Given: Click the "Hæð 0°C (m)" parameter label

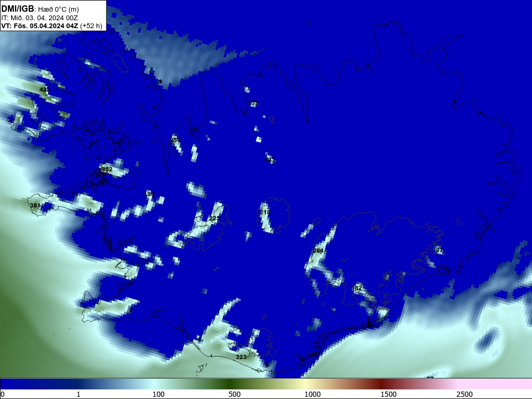Looking at the screenshot, I should [x=59, y=10].
